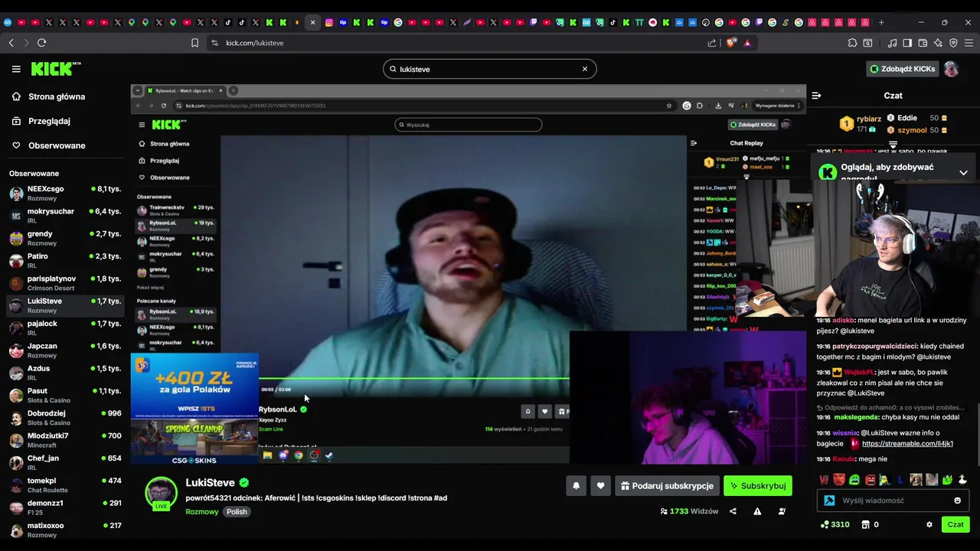The height and width of the screenshot is (551, 980).
Task: Open Młodziutki7 channel in the followed list
Action: (x=65, y=440)
